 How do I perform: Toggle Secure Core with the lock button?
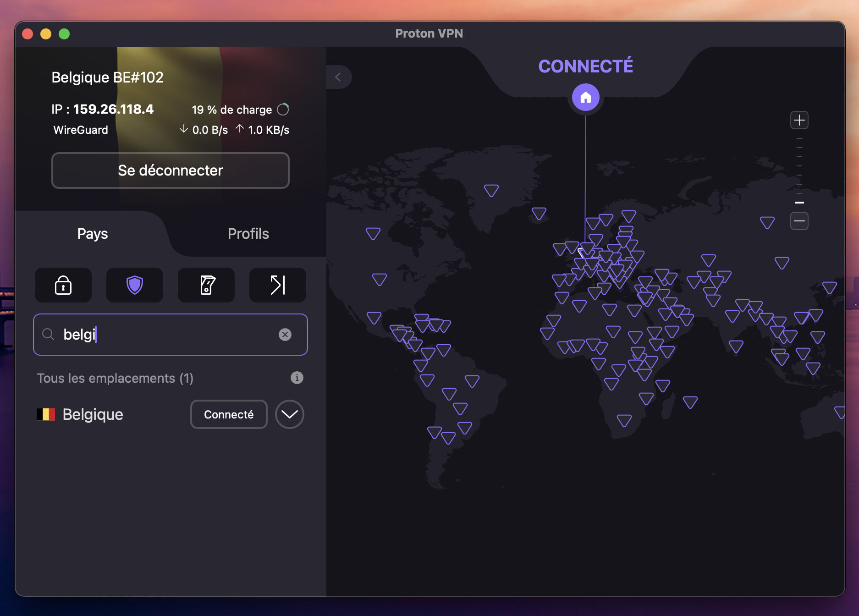[x=63, y=285]
